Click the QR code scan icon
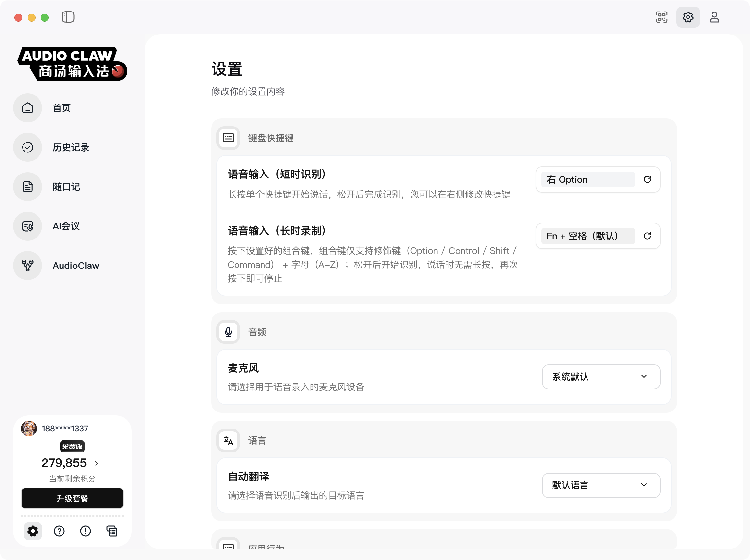Viewport: 750px width, 560px height. 662,17
